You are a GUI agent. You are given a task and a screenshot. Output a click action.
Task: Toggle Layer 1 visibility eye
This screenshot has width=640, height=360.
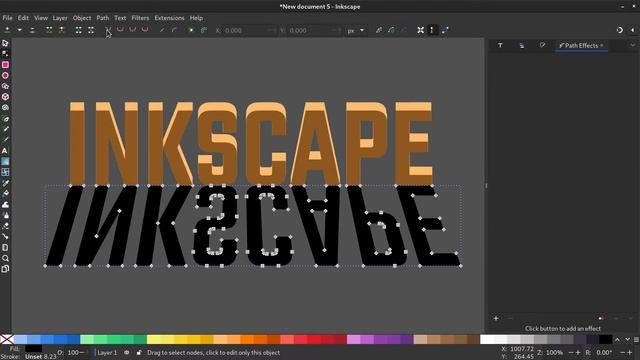(127, 352)
